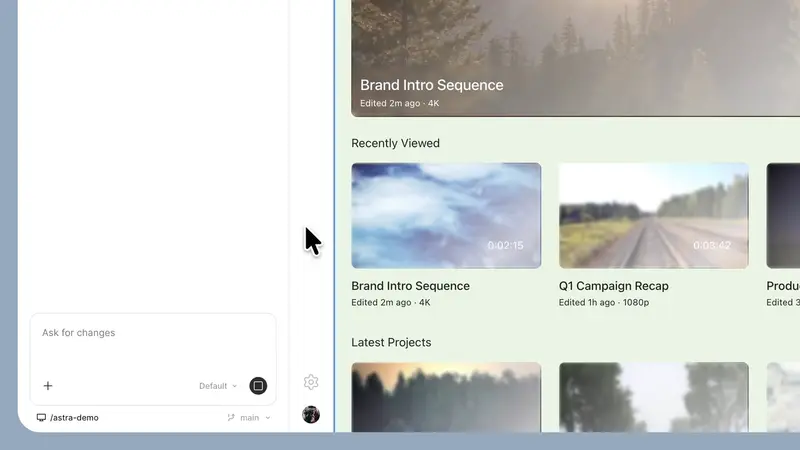The width and height of the screenshot is (800, 450).
Task: Open the second tree thumbnail in Latest Projects
Action: coord(654,397)
